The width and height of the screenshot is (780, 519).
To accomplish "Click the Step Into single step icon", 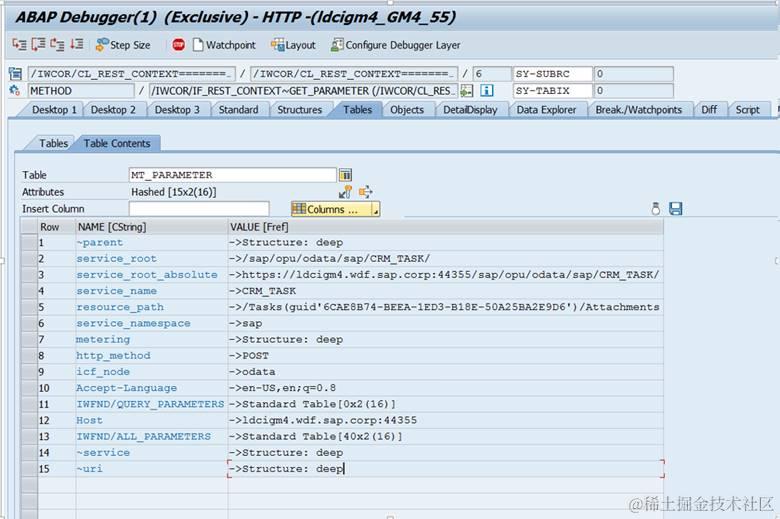I will [19, 45].
